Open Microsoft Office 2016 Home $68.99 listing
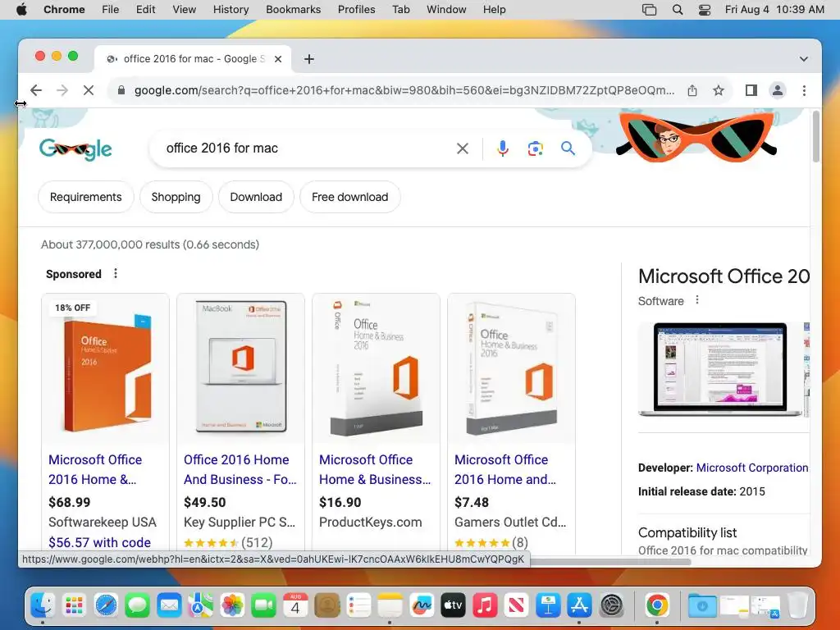 (x=95, y=469)
